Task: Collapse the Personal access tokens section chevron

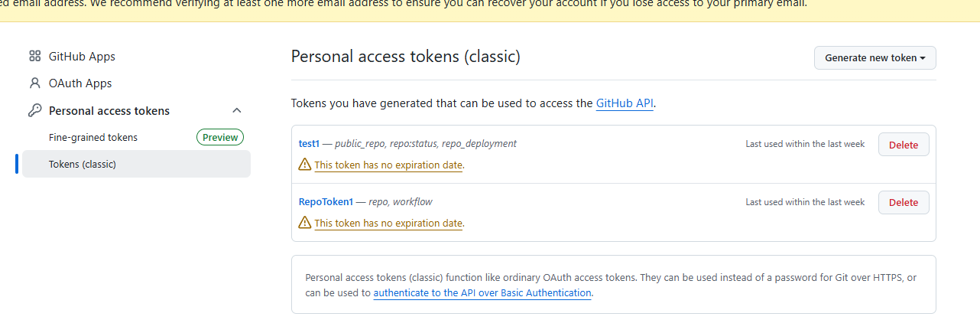Action: click(x=237, y=110)
